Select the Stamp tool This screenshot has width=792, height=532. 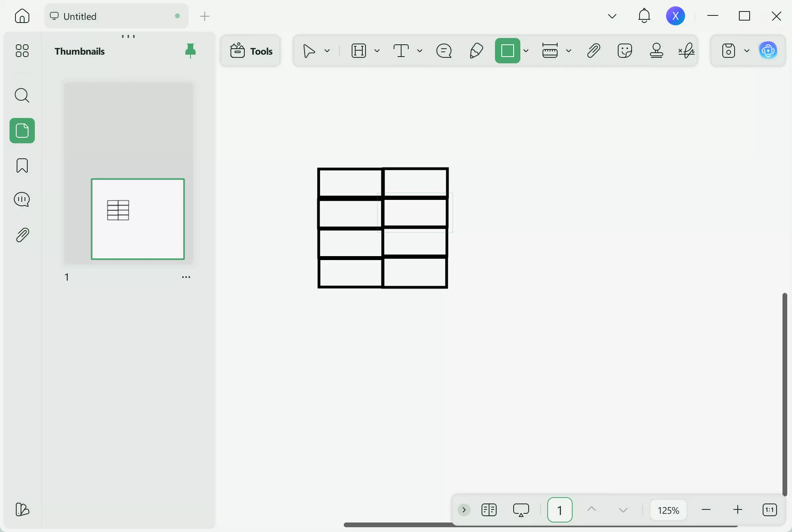[x=657, y=51]
